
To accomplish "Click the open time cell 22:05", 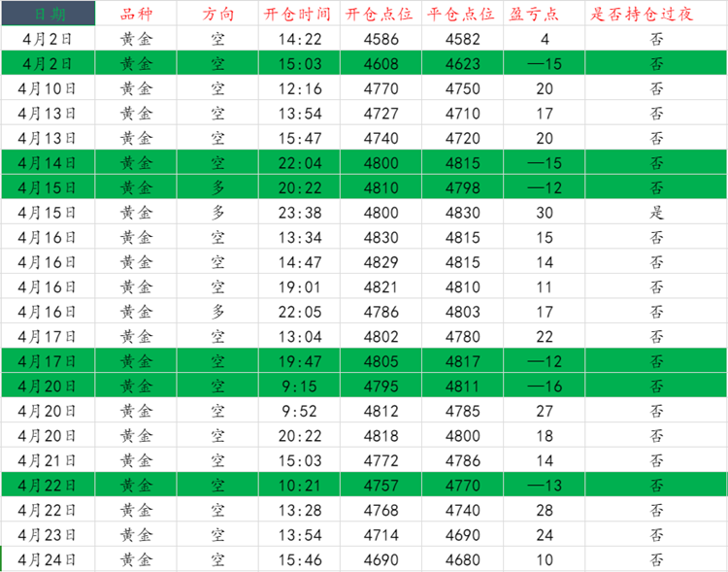I will [300, 311].
